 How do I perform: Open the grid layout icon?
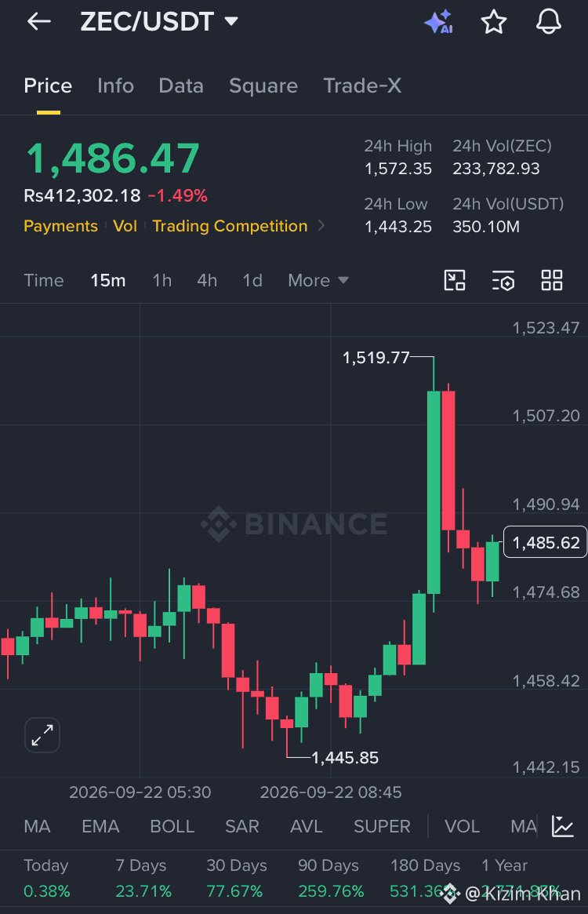pyautogui.click(x=552, y=280)
